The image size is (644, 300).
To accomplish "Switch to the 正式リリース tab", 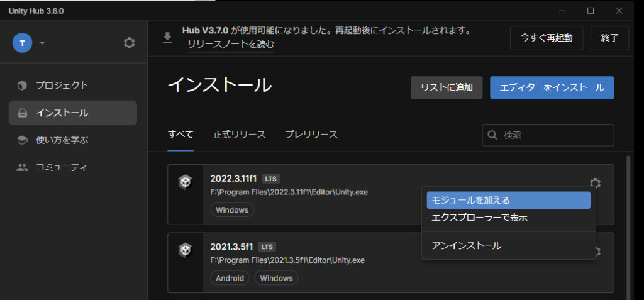I will [x=239, y=135].
